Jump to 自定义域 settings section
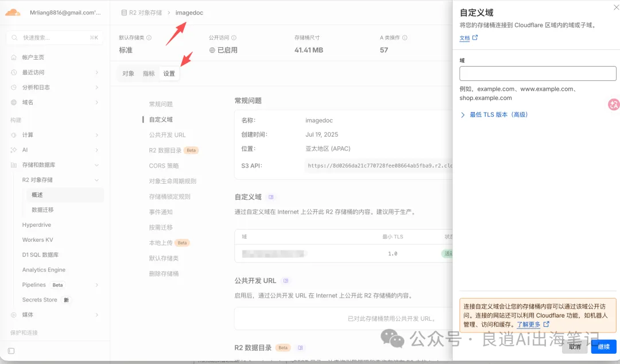Screen dimensions: 620x364 [x=161, y=119]
